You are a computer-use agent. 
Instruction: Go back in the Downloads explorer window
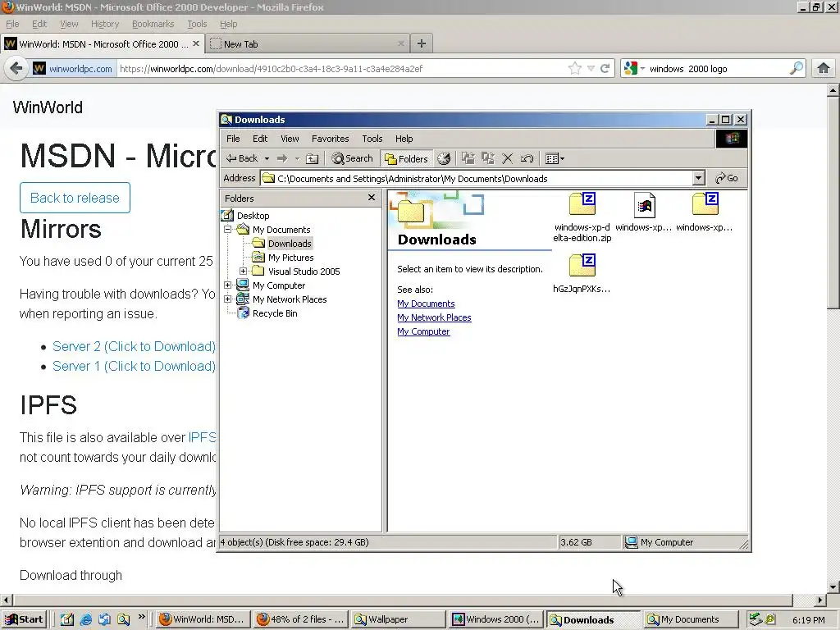click(x=242, y=158)
